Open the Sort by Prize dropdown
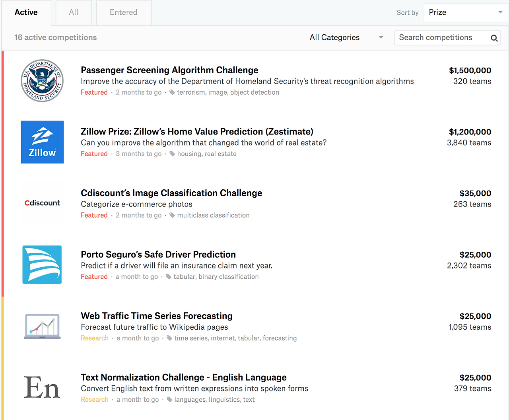509x420 pixels. 465,13
